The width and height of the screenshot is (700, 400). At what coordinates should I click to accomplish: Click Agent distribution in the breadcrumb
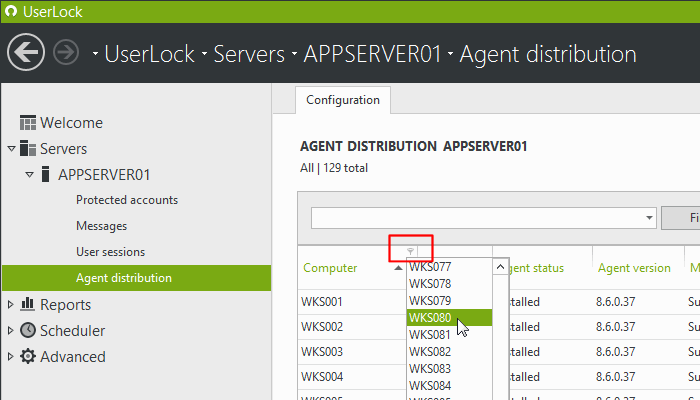pyautogui.click(x=548, y=54)
